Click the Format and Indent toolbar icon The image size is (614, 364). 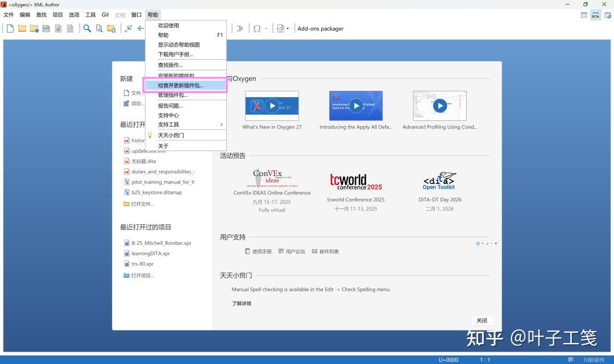(240, 28)
